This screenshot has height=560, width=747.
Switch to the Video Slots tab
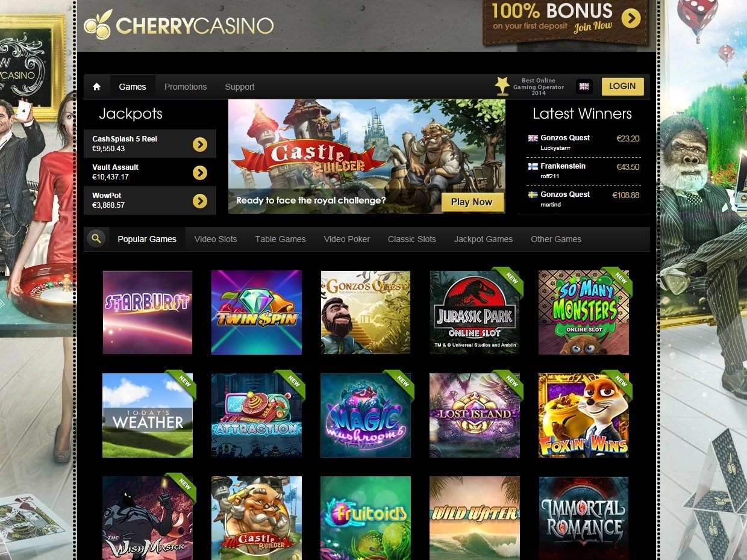216,239
